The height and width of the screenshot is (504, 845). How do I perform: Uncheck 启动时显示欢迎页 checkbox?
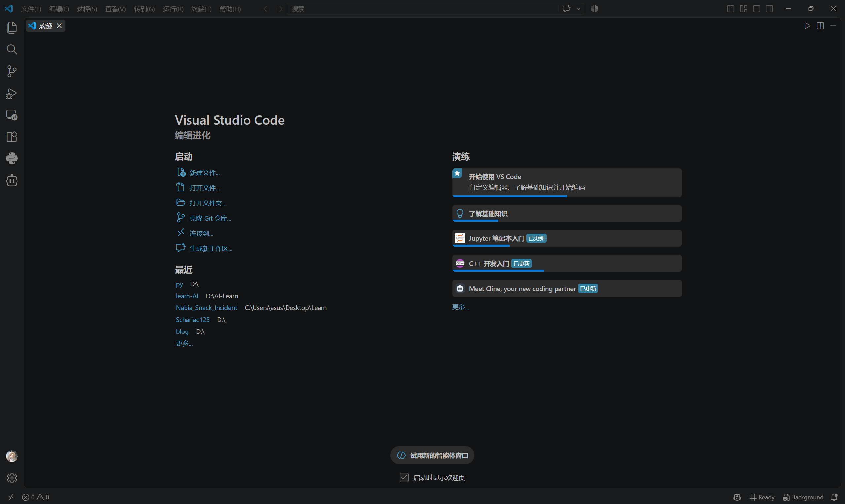[404, 478]
